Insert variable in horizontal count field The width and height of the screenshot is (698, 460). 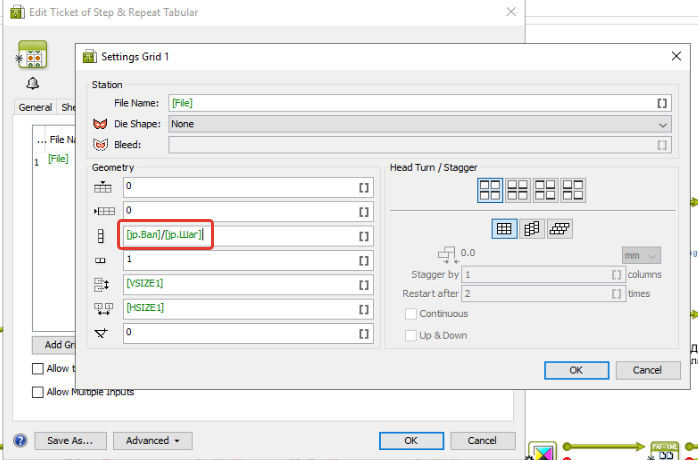pos(364,261)
